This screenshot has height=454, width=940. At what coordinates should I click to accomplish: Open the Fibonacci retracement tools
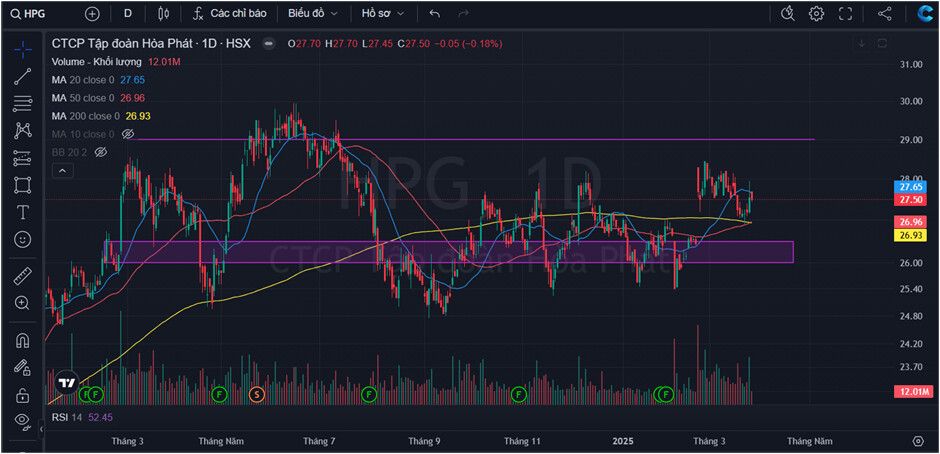click(22, 103)
